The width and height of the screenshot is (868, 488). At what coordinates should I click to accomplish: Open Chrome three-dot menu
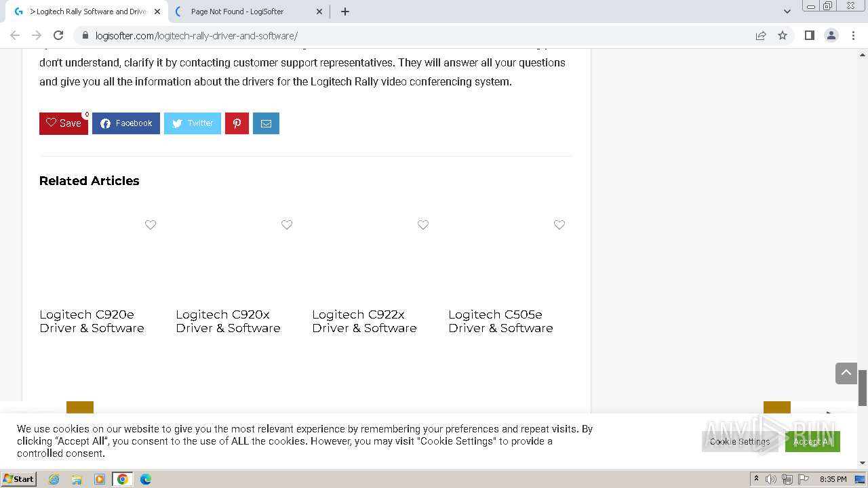(x=854, y=35)
